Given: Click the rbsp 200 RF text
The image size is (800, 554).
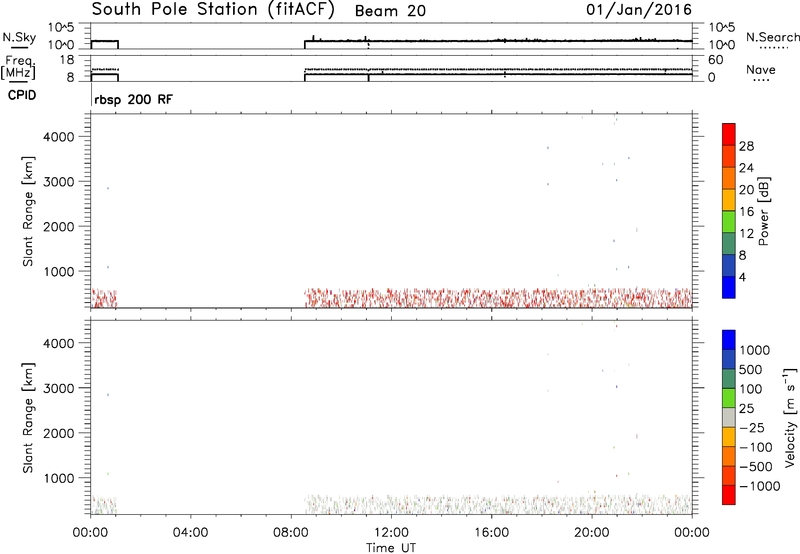Looking at the screenshot, I should point(133,99).
